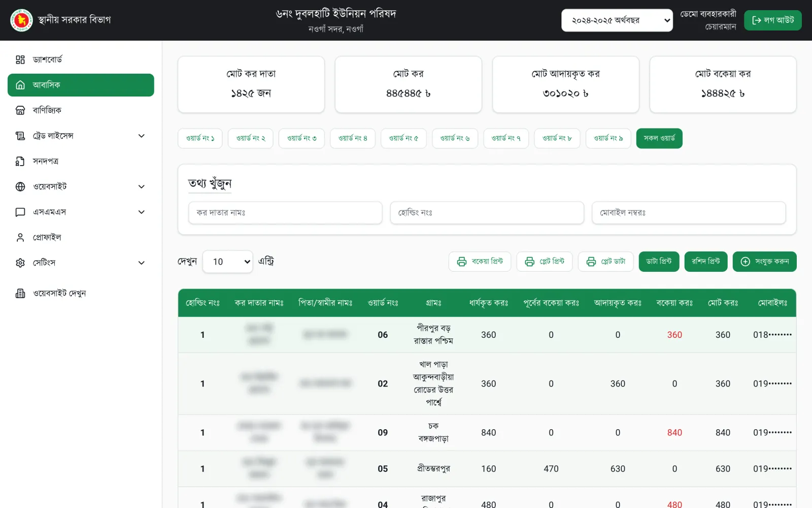Click the এসএমএস message icon

pos(20,212)
